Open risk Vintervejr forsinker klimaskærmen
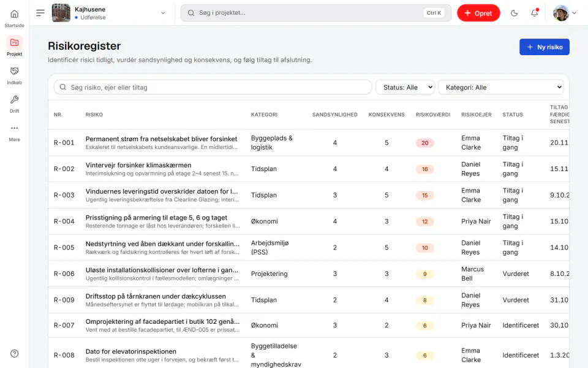This screenshot has width=588, height=368. point(138,165)
